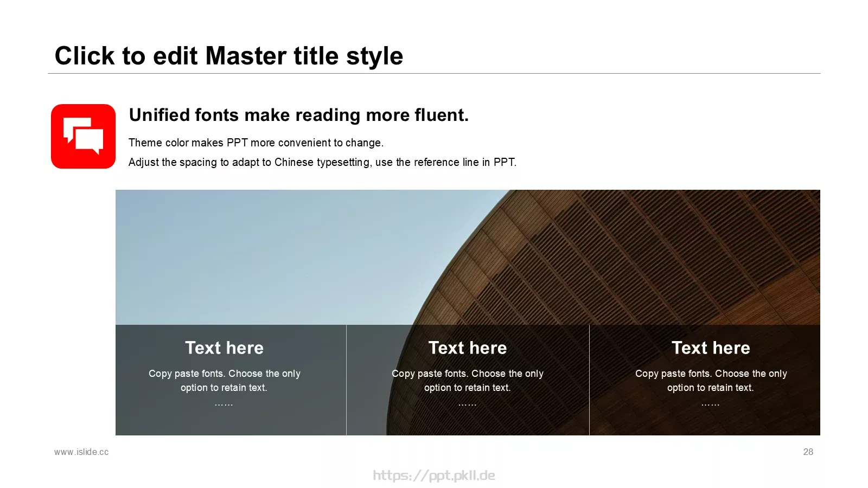Select the 'Click to edit Master title style' title
The image size is (868, 488).
pos(229,56)
